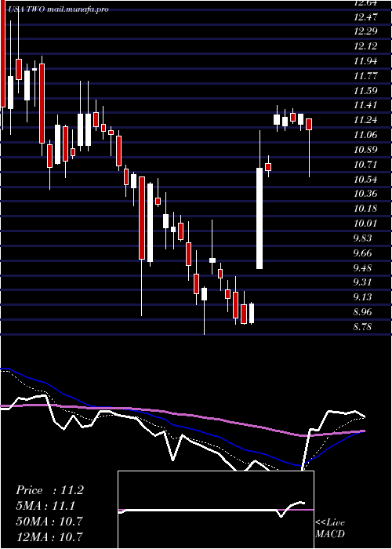Click the 12MA : 10.7 readout
Screen dimensions: 392x549
point(49,537)
